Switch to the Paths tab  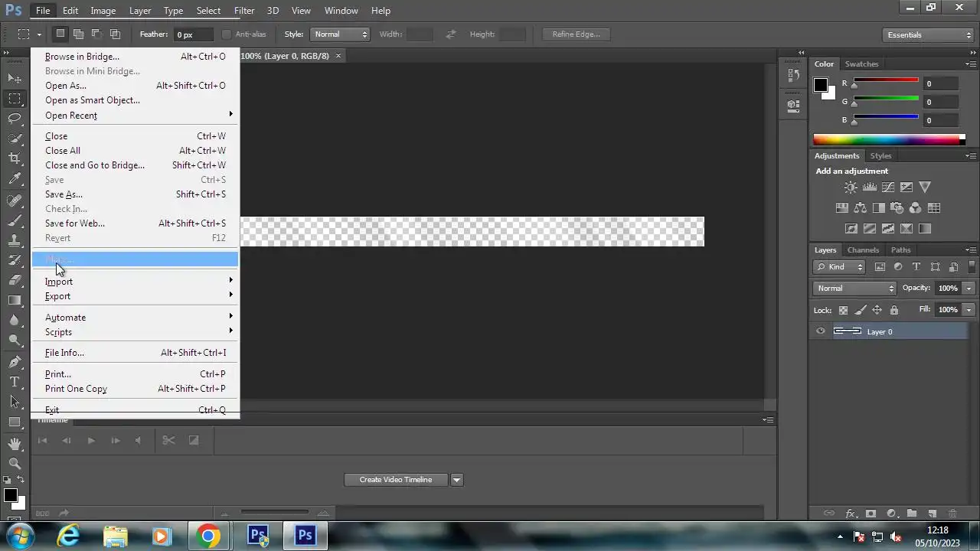click(901, 250)
